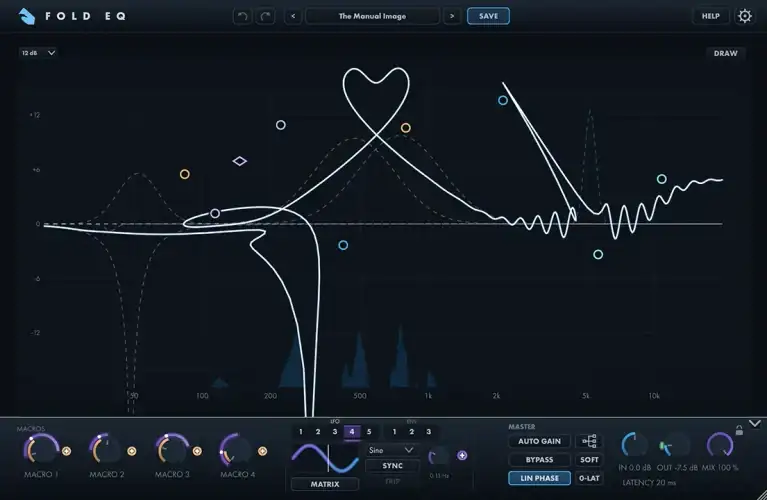Image resolution: width=767 pixels, height=500 pixels.
Task: Toggle the SOFT button
Action: 589,460
